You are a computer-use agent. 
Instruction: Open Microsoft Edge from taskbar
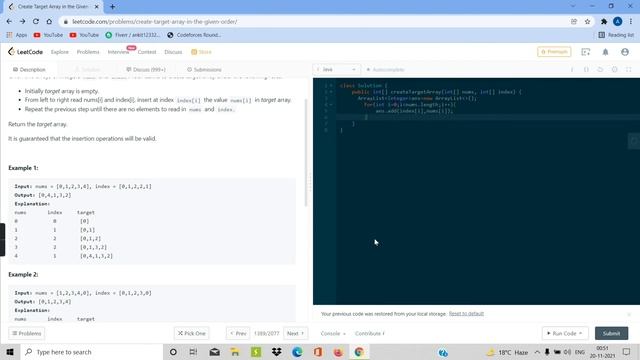pos(297,352)
